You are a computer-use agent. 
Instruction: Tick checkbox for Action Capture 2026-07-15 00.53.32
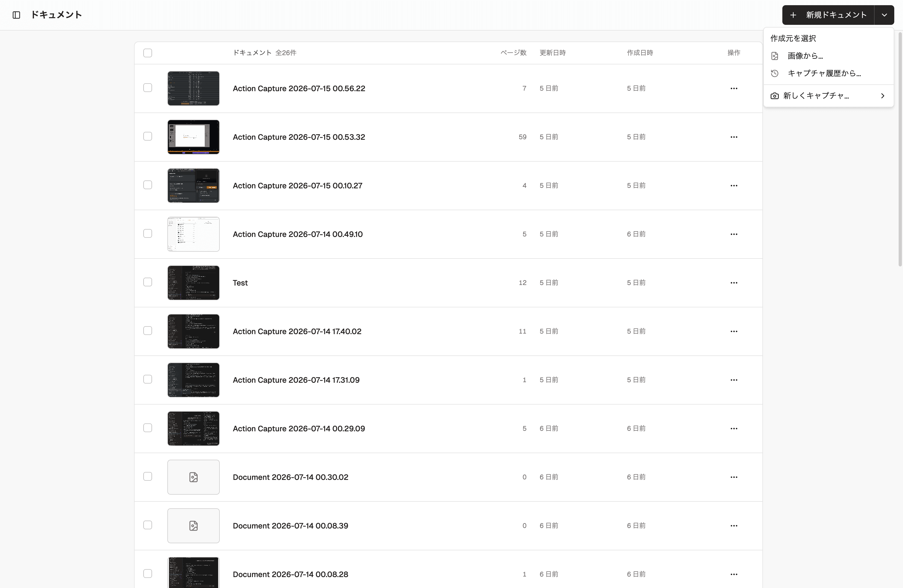[x=148, y=136]
